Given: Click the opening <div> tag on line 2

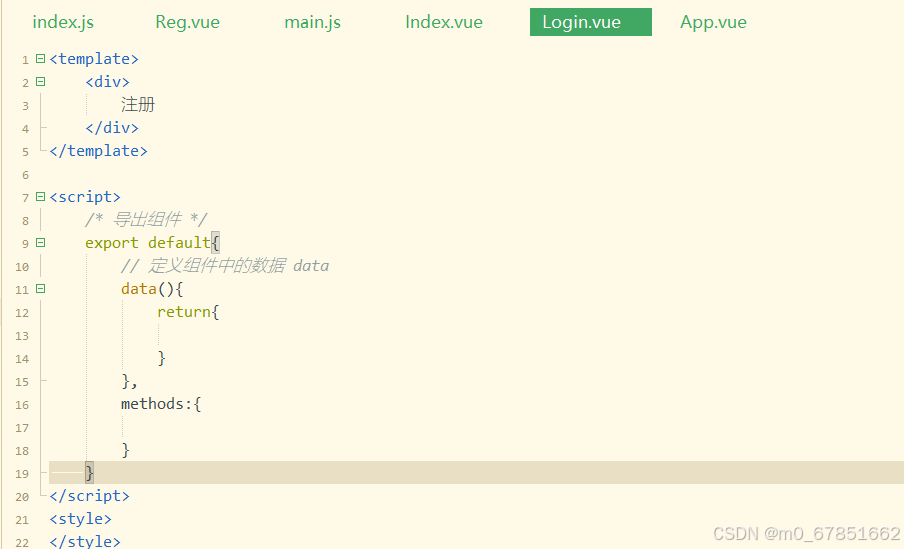Looking at the screenshot, I should (x=108, y=82).
